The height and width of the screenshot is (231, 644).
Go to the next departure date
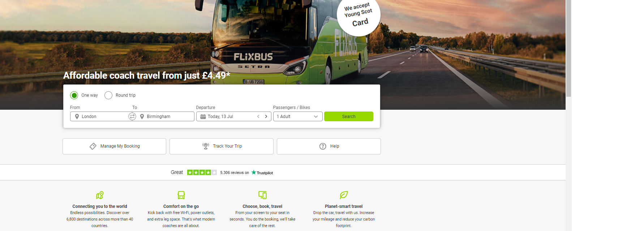(266, 117)
